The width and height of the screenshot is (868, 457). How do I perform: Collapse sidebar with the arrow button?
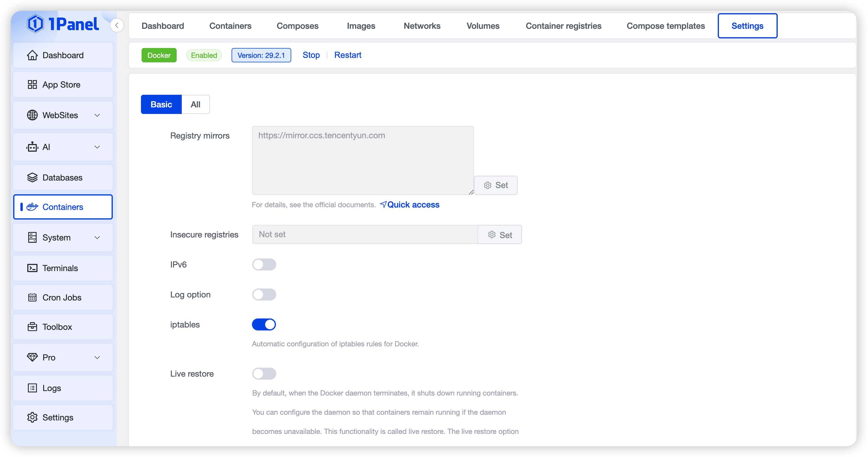pos(117,25)
